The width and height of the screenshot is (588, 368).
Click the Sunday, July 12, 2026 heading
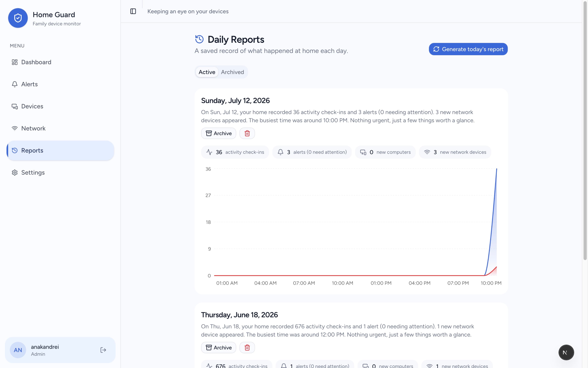tap(235, 101)
